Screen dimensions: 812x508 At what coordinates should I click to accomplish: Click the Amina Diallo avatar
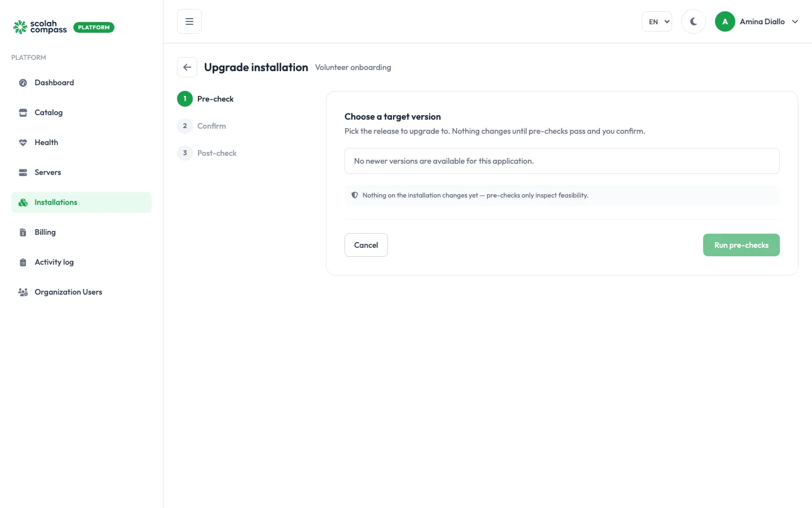point(725,21)
